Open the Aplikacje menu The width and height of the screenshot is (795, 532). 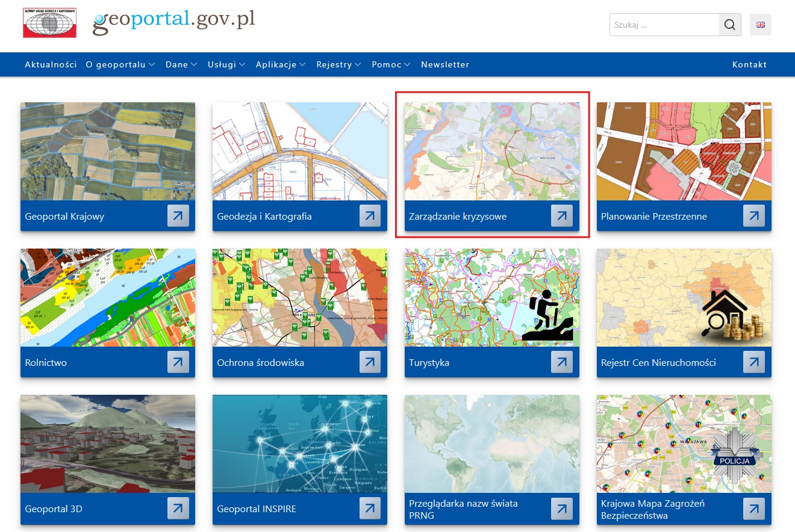[x=277, y=64]
